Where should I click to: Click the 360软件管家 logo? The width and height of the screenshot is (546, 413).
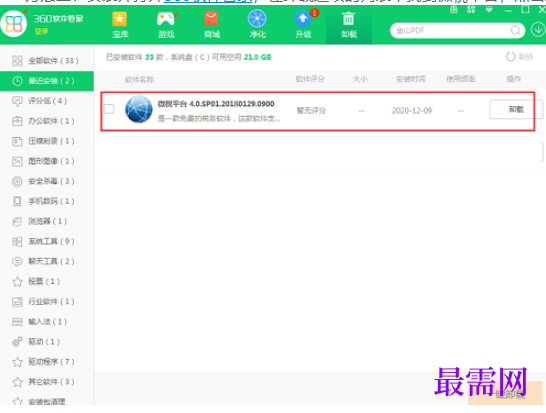coord(14,24)
